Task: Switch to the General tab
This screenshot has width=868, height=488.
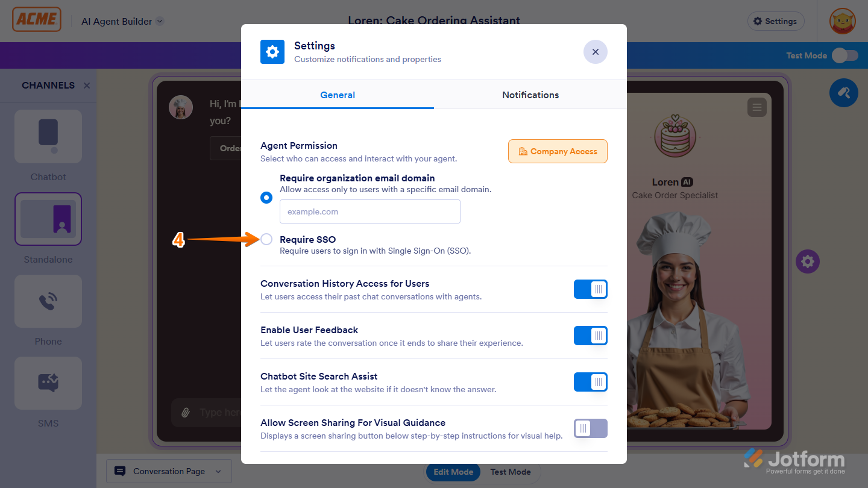Action: point(338,95)
